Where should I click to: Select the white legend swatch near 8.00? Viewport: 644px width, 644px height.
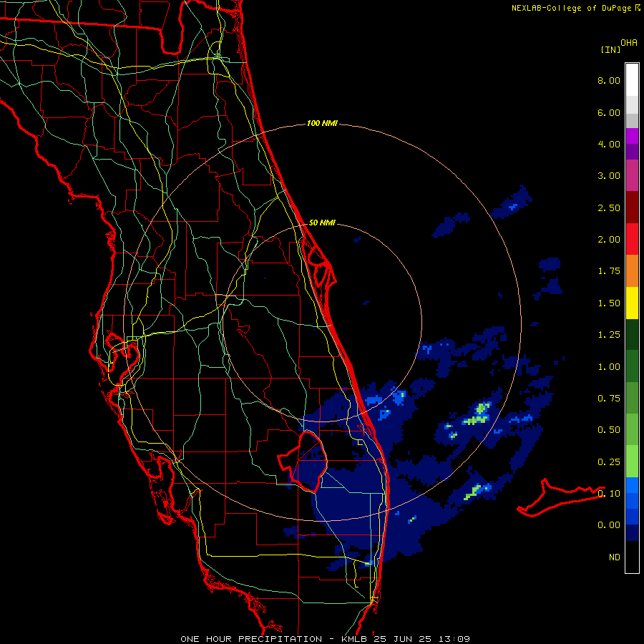[632, 80]
